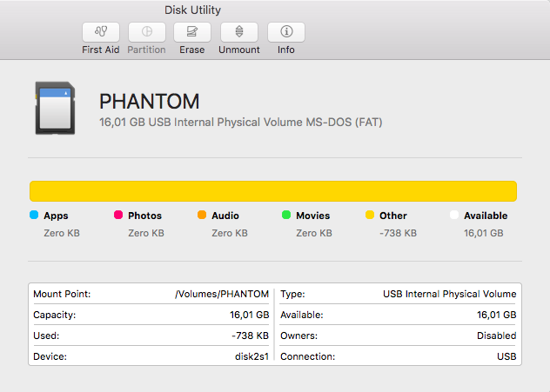
Task: Click the Owners label in table
Action: (x=298, y=336)
